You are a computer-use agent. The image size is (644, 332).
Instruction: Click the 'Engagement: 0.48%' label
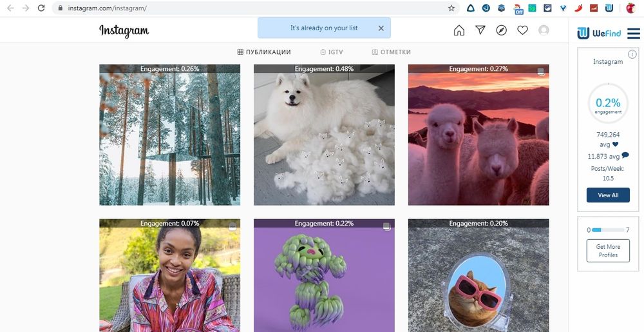pyautogui.click(x=324, y=68)
